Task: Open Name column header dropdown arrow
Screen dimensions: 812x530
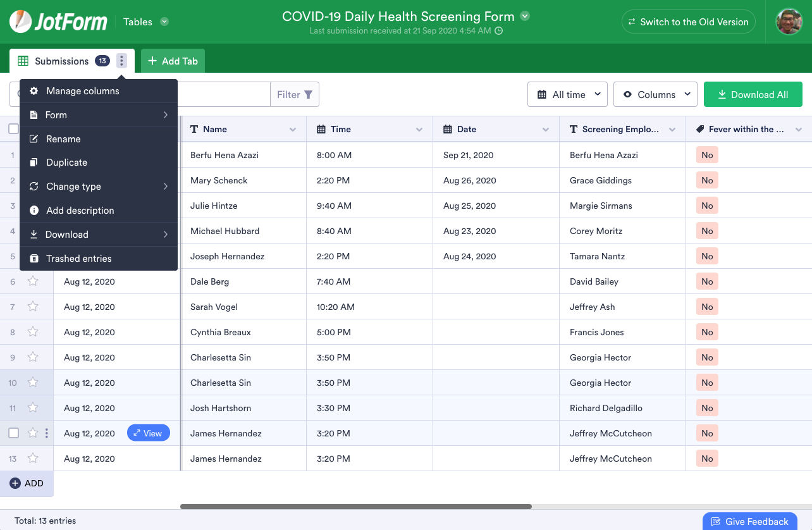Action: (x=293, y=130)
